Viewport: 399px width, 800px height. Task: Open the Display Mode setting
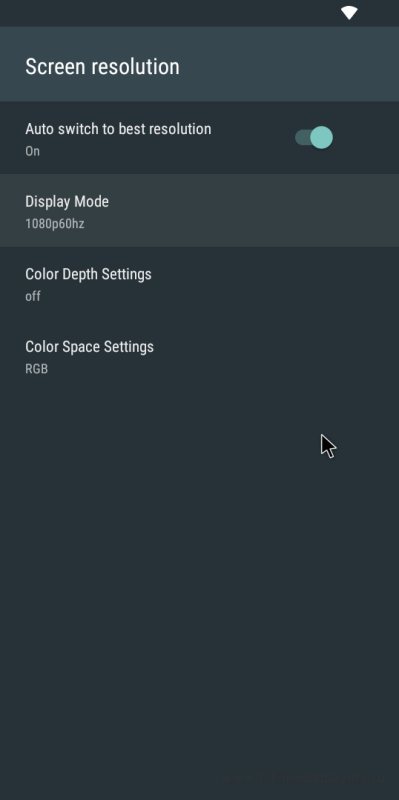pos(200,210)
